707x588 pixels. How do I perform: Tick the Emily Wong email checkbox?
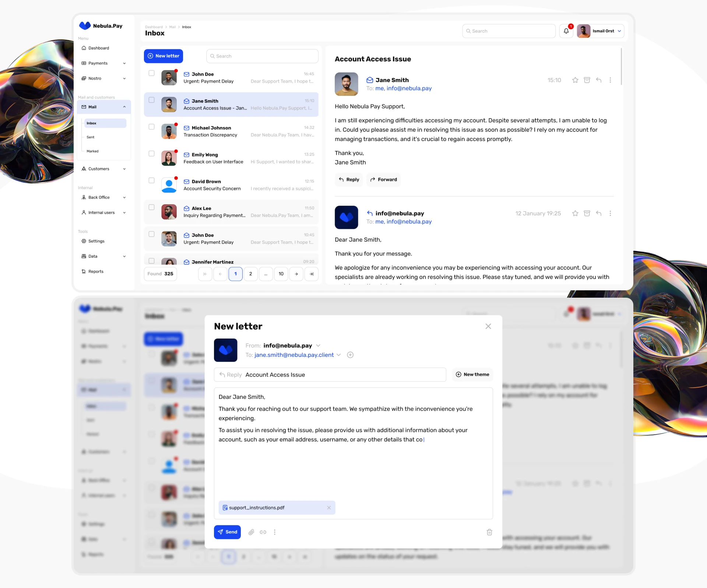[x=151, y=154]
